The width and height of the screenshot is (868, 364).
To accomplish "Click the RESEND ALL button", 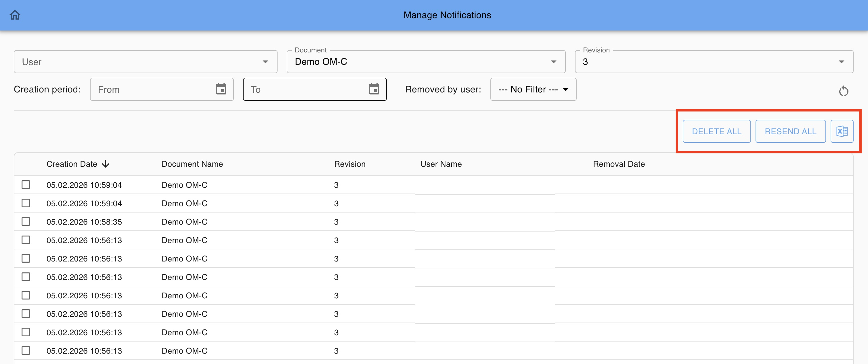I will (790, 131).
